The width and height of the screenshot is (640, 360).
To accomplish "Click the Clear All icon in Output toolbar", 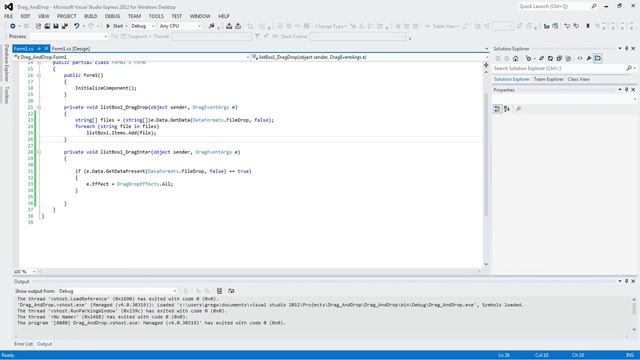I will (x=219, y=291).
